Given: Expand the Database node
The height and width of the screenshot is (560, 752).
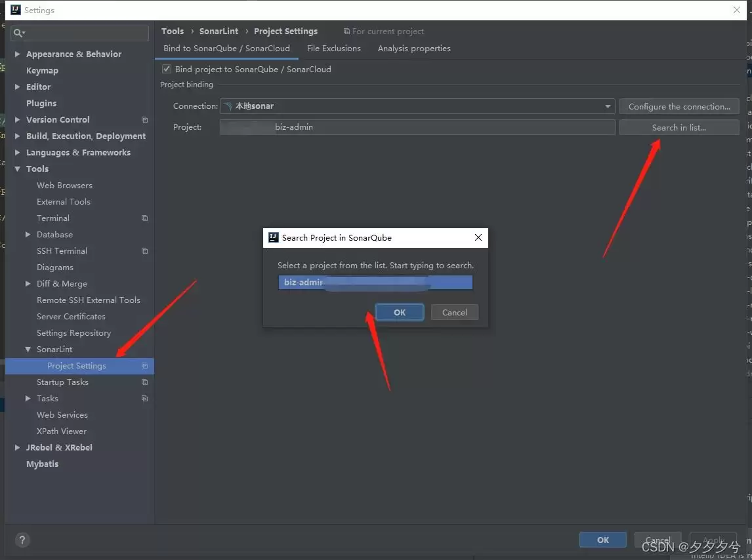Looking at the screenshot, I should click(x=28, y=235).
